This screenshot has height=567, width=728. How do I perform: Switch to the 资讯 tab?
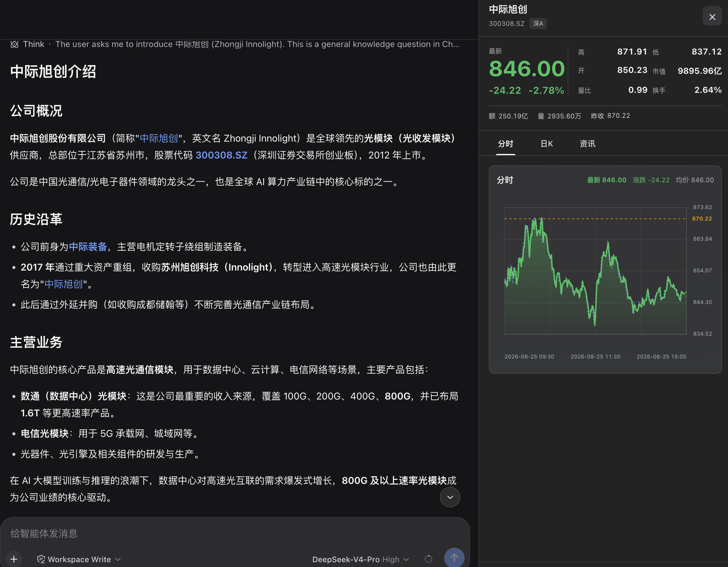587,144
